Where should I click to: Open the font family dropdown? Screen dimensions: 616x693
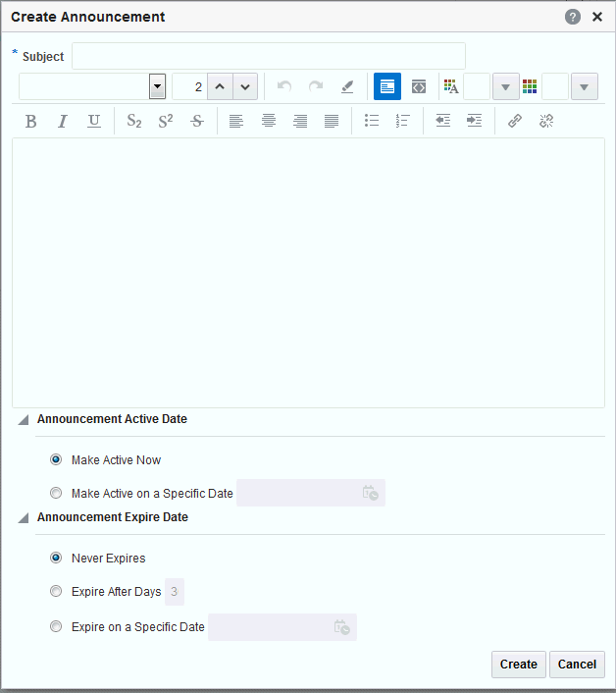tap(157, 86)
